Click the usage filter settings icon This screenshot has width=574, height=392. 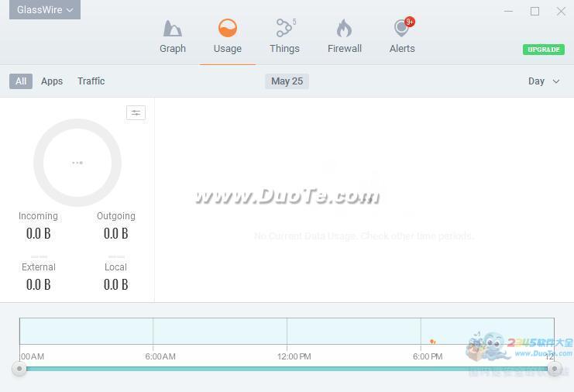136,113
